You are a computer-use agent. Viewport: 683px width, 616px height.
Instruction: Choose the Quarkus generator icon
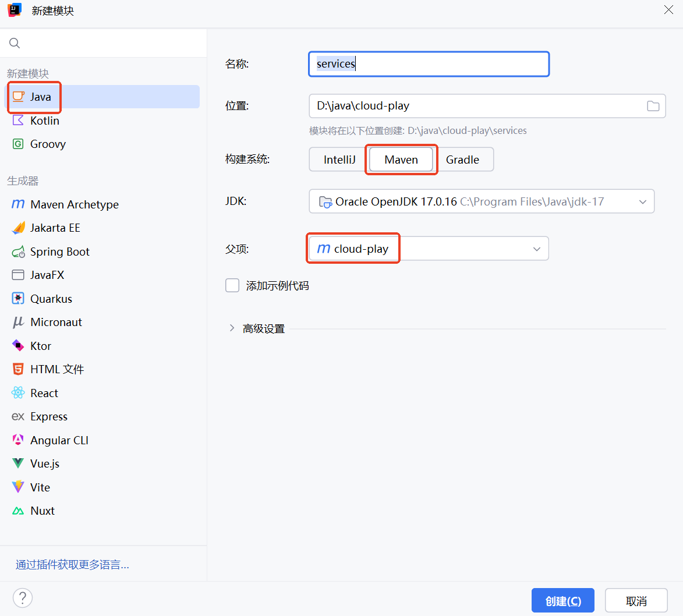coord(18,299)
